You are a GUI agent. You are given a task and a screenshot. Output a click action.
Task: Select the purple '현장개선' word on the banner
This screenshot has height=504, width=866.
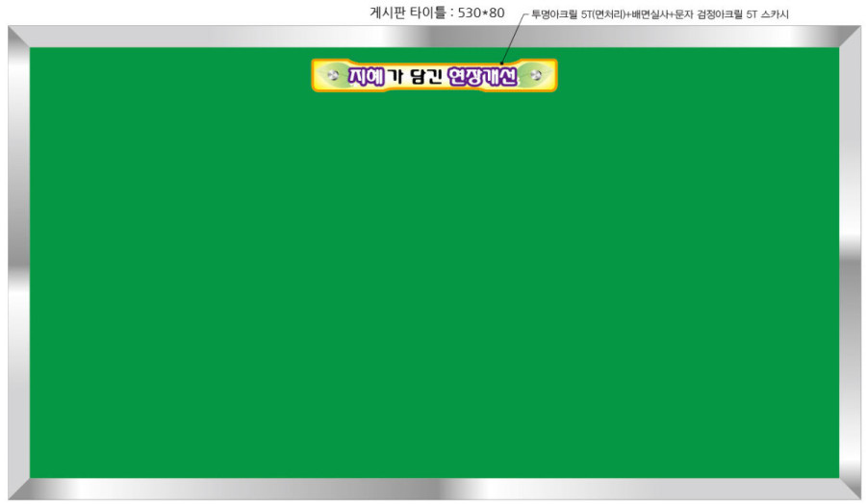(x=483, y=76)
